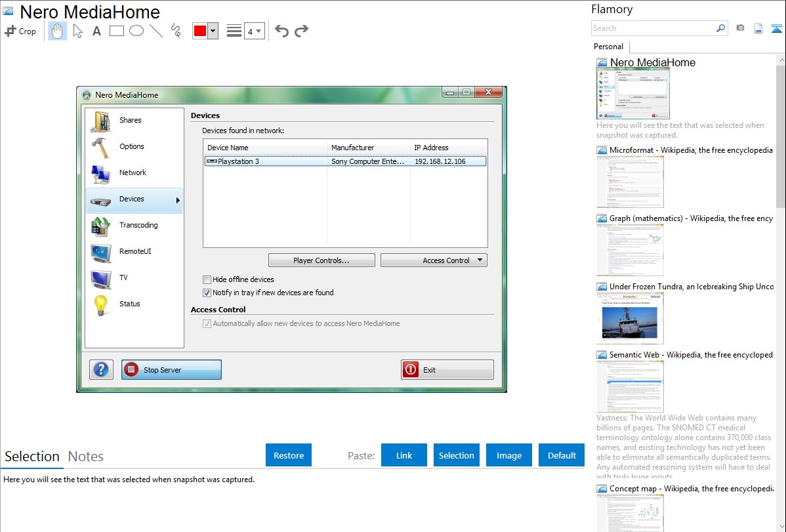The height and width of the screenshot is (532, 786).
Task: Open the Access Control dropdown button
Action: click(x=434, y=260)
